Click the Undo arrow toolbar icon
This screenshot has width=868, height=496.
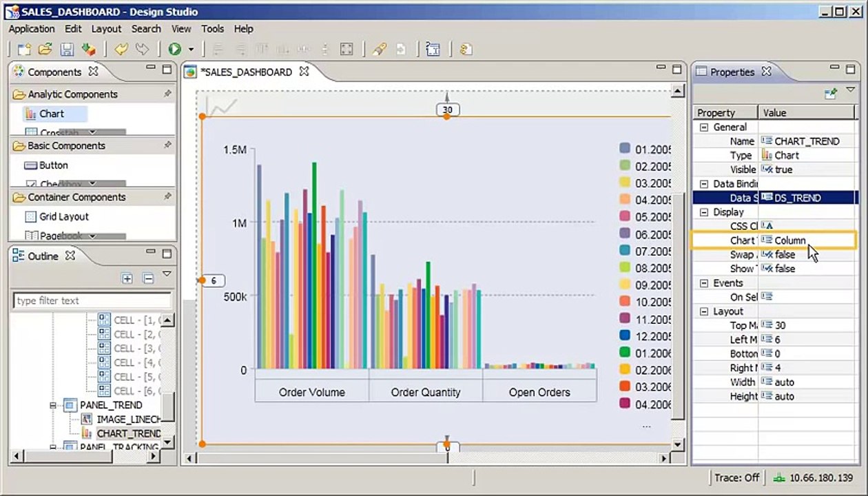pos(121,49)
